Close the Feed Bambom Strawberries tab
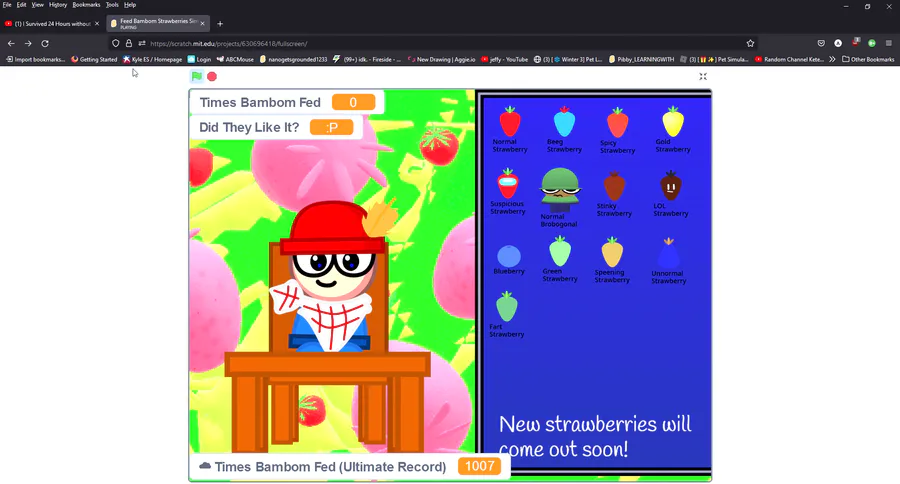This screenshot has height=484, width=900. coord(202,24)
